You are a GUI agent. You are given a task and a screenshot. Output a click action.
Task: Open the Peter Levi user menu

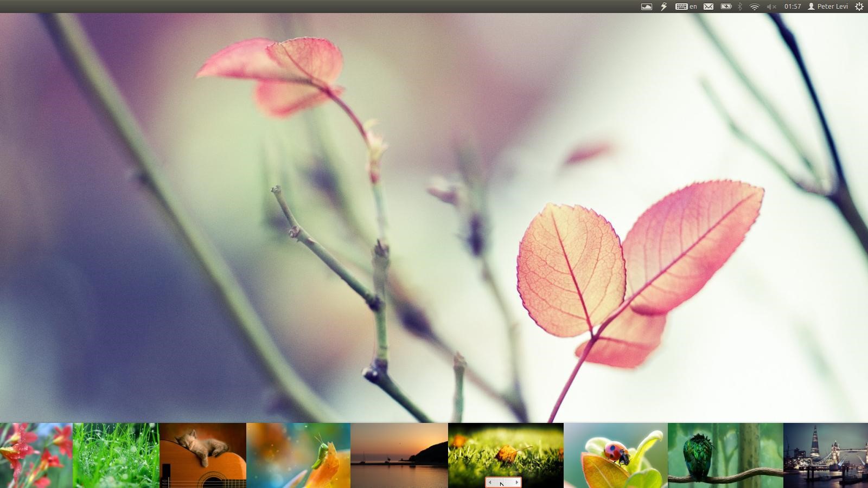[x=828, y=7]
